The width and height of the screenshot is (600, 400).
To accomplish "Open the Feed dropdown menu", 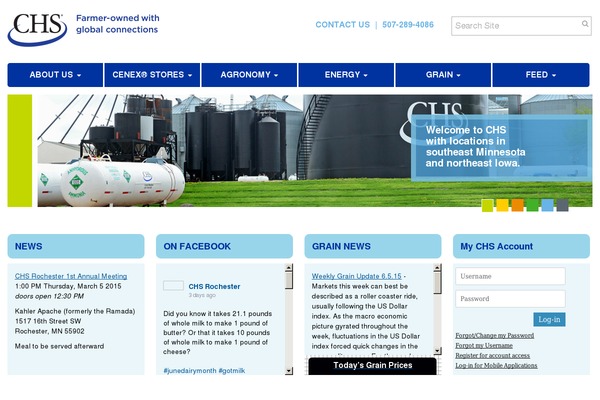I will 541,75.
